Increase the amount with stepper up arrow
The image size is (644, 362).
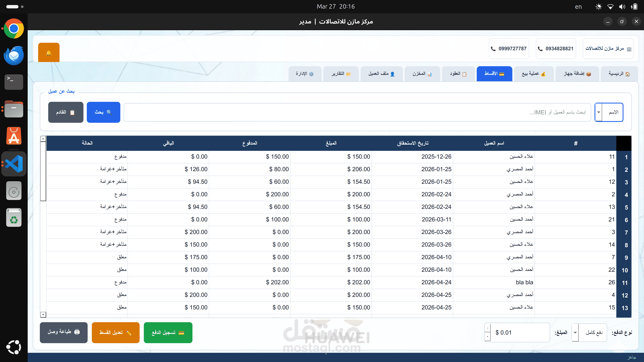(487, 328)
